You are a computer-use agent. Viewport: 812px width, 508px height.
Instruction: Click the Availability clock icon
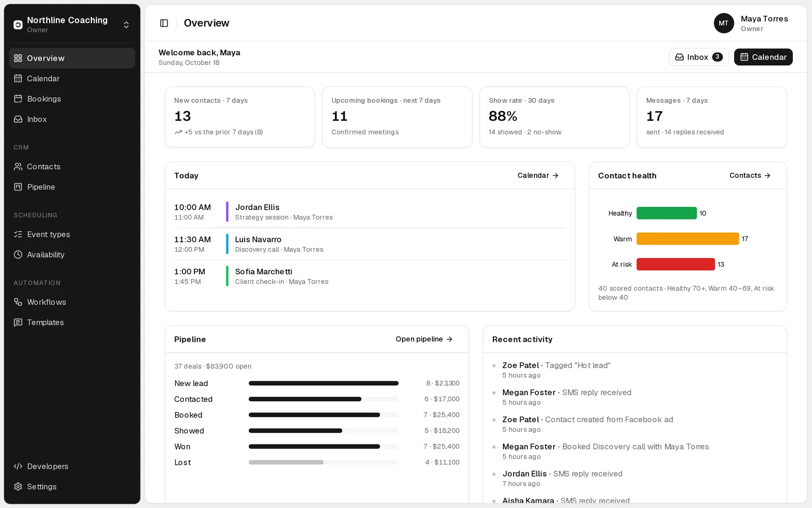(18, 255)
